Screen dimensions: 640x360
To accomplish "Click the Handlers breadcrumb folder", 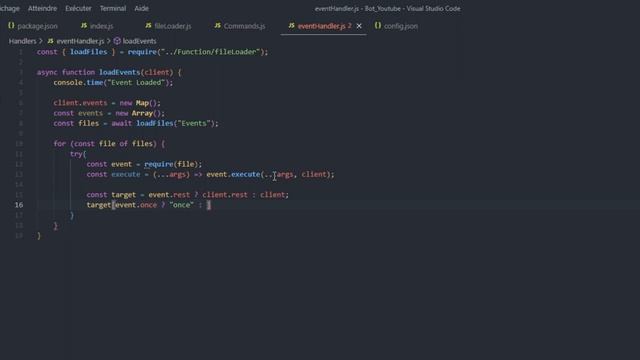I will coord(22,41).
